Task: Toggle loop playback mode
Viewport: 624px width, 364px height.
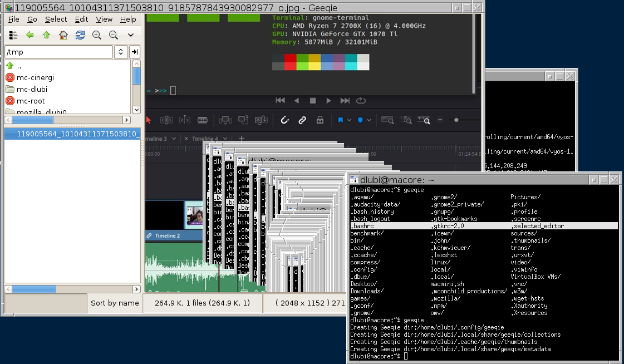Action: (x=360, y=101)
